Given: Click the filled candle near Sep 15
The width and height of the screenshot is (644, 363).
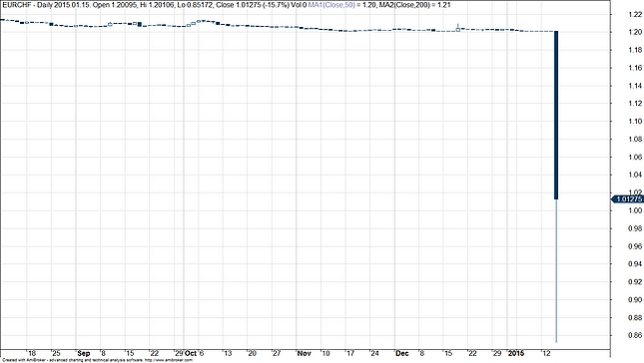Looking at the screenshot, I should 140,24.
